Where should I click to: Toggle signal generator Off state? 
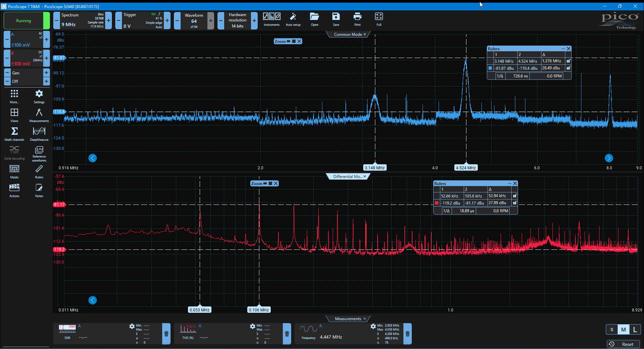coord(26,81)
